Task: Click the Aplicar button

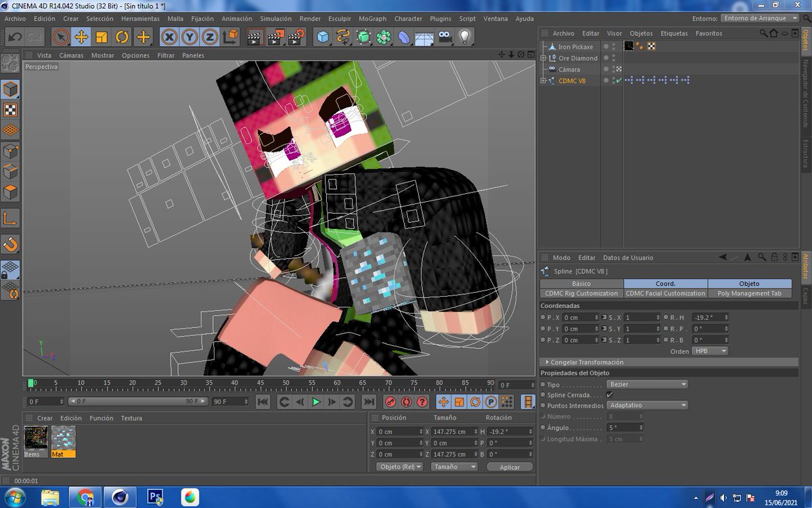Action: click(510, 467)
